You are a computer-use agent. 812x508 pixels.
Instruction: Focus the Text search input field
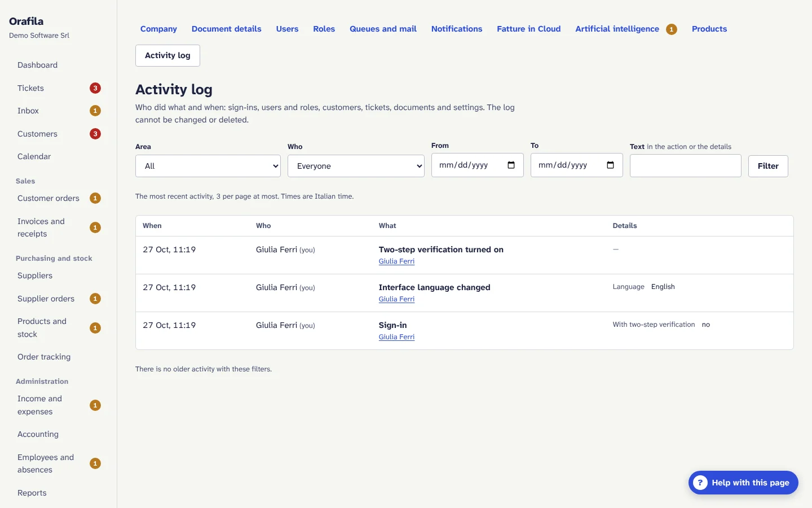click(x=686, y=166)
